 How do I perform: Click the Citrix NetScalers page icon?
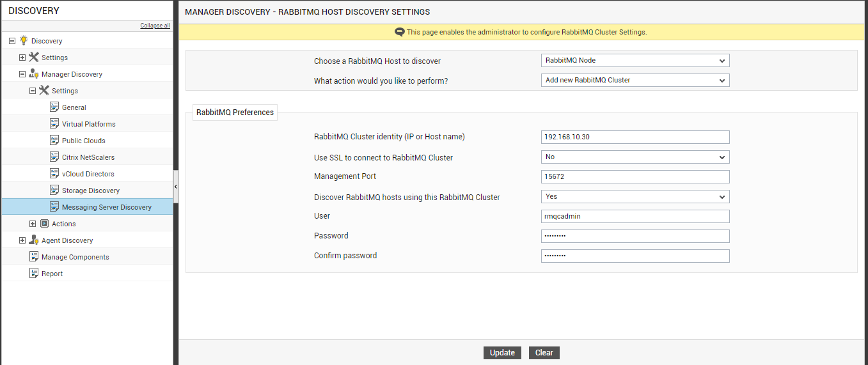pyautogui.click(x=54, y=157)
